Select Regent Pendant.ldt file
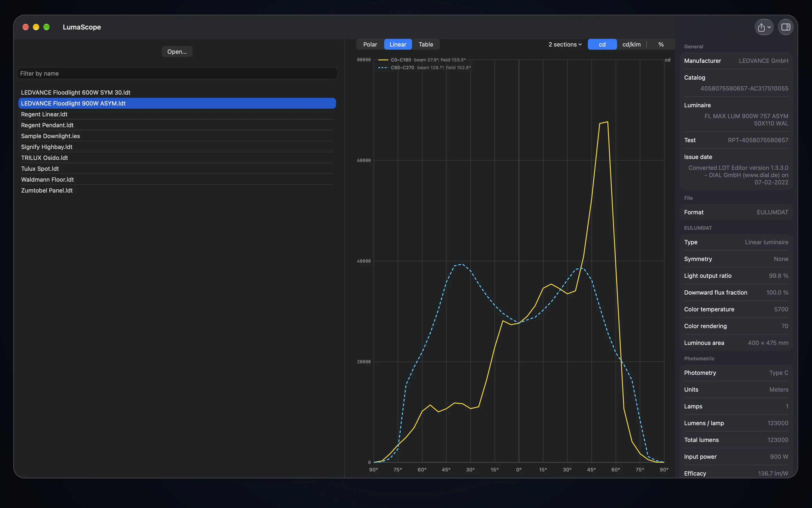This screenshot has height=508, width=812. pos(177,125)
